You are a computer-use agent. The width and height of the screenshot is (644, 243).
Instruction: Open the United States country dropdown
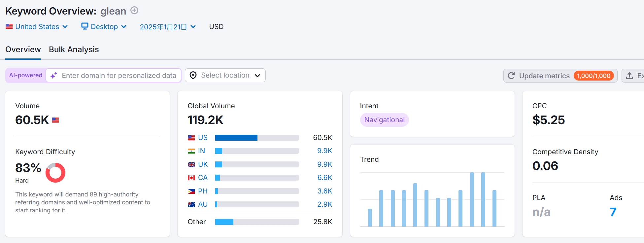37,27
